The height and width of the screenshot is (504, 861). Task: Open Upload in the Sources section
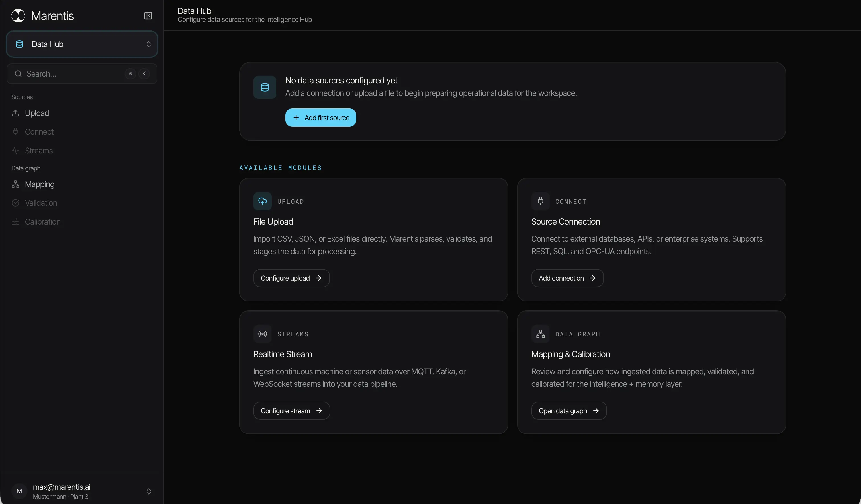[82, 113]
